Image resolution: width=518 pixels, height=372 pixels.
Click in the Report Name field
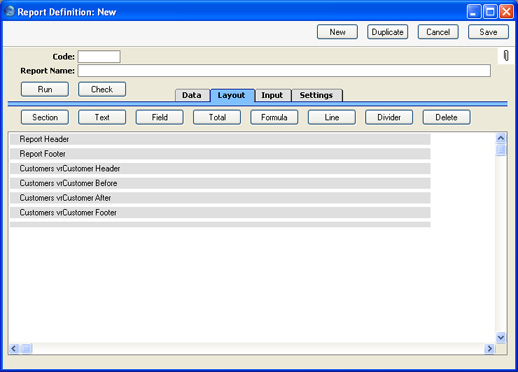pos(284,71)
